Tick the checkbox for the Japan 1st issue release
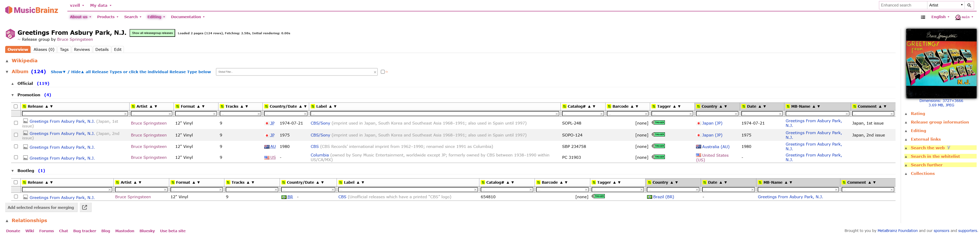 tap(16, 123)
